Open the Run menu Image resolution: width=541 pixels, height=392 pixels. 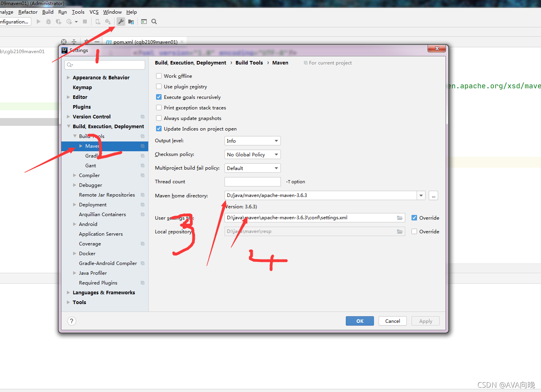pos(63,12)
